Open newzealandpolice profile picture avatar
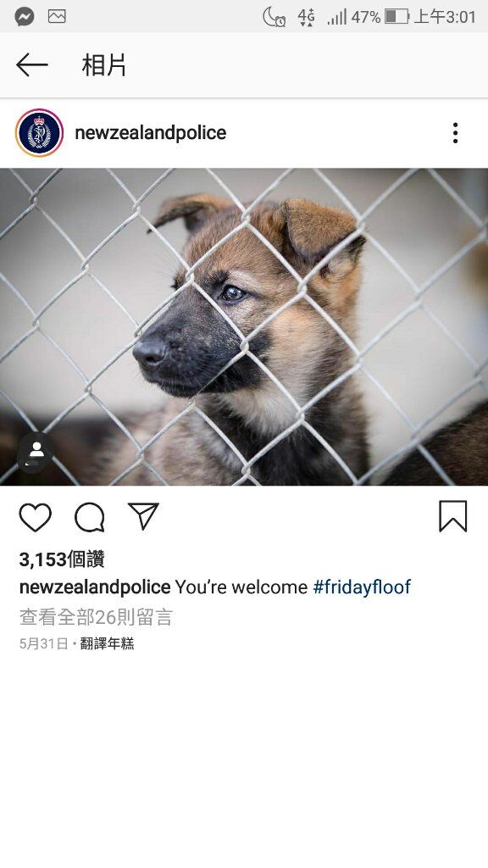This screenshot has height=868, width=488. [x=39, y=133]
